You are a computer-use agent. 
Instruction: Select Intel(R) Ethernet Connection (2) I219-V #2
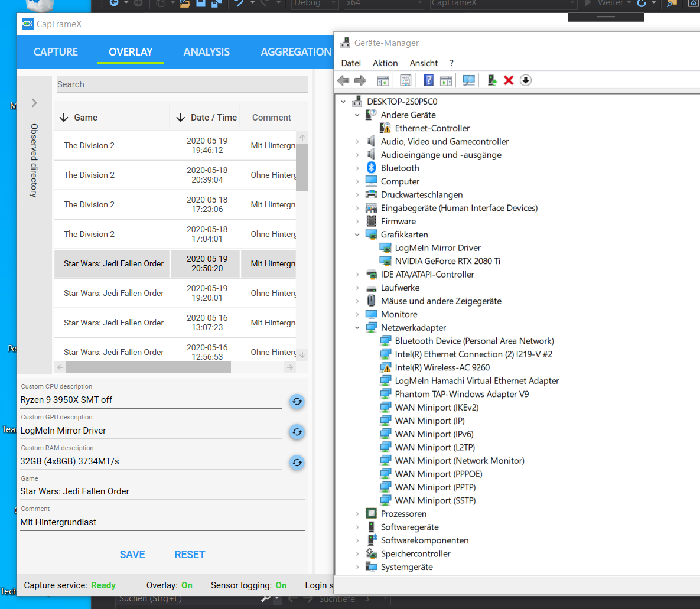click(x=473, y=354)
